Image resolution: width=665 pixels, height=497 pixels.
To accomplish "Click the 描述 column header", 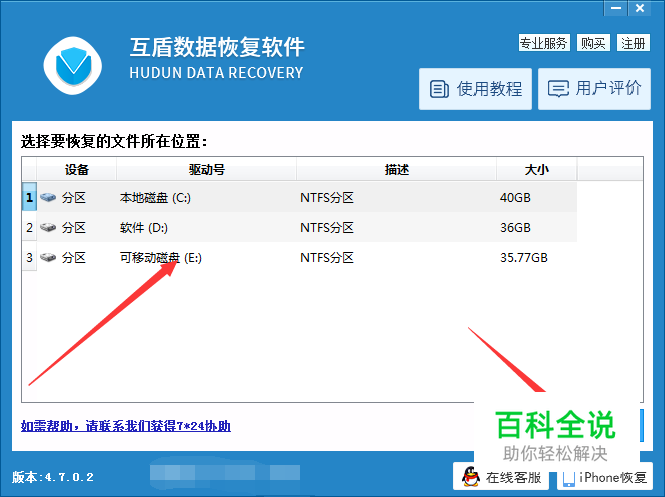I will coord(397,170).
